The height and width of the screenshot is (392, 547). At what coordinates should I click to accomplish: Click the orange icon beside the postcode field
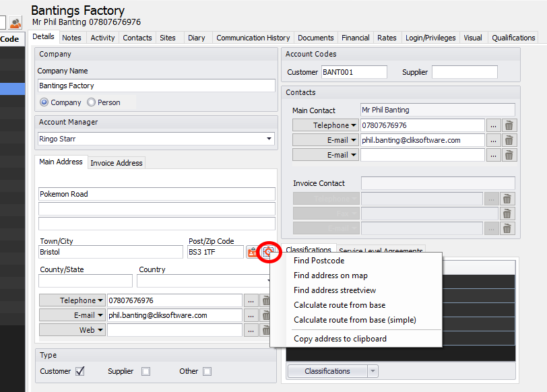coord(253,252)
